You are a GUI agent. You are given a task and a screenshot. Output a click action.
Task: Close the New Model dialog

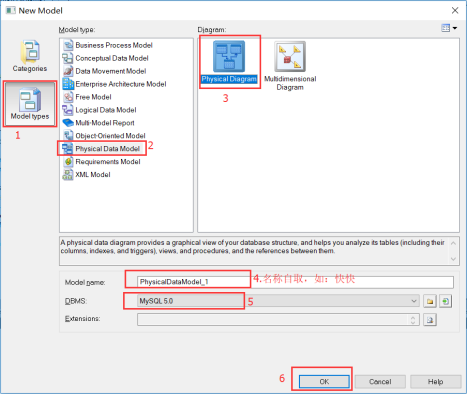point(455,11)
